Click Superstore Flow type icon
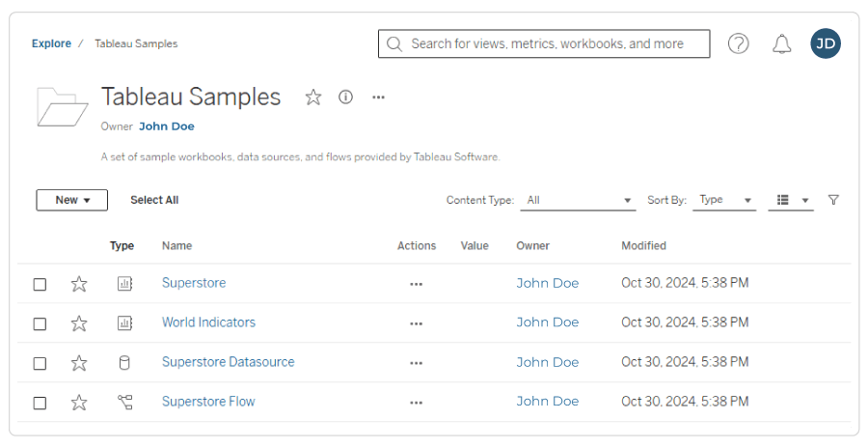The height and width of the screenshot is (448, 868). point(124,402)
